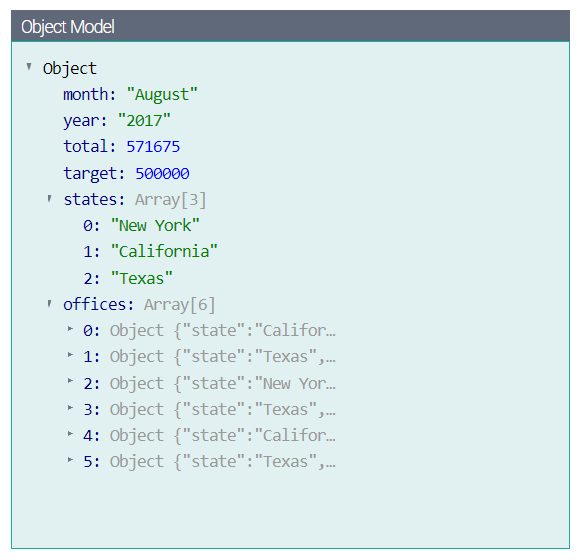Click offices row 1 object preview text
This screenshot has height=560, width=580.
(223, 357)
